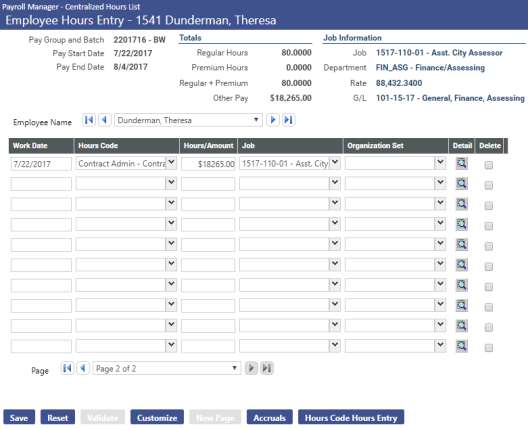
Task: Check Delete box in last row
Action: pos(489,348)
